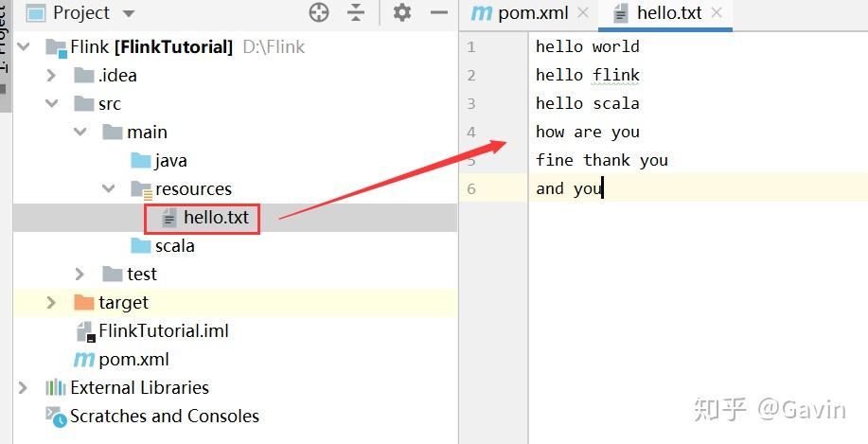Collapse the resources folder
The height and width of the screenshot is (444, 868).
point(109,188)
